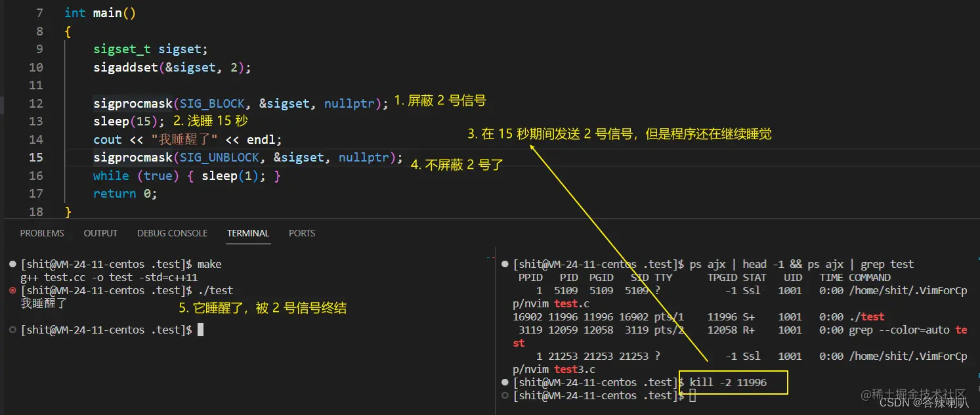980x415 pixels.
Task: Click the 'while (true)' loop line
Action: 187,175
